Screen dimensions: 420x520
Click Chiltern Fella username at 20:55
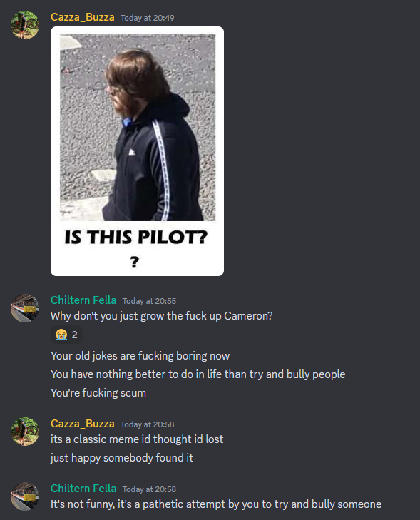click(x=83, y=300)
